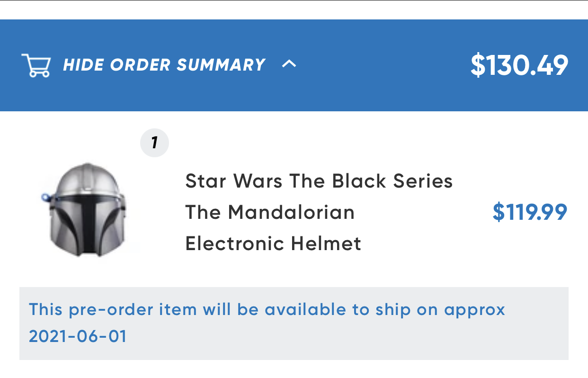Image resolution: width=588 pixels, height=378 pixels.
Task: Click the word HIDE in the header
Action: coord(84,65)
